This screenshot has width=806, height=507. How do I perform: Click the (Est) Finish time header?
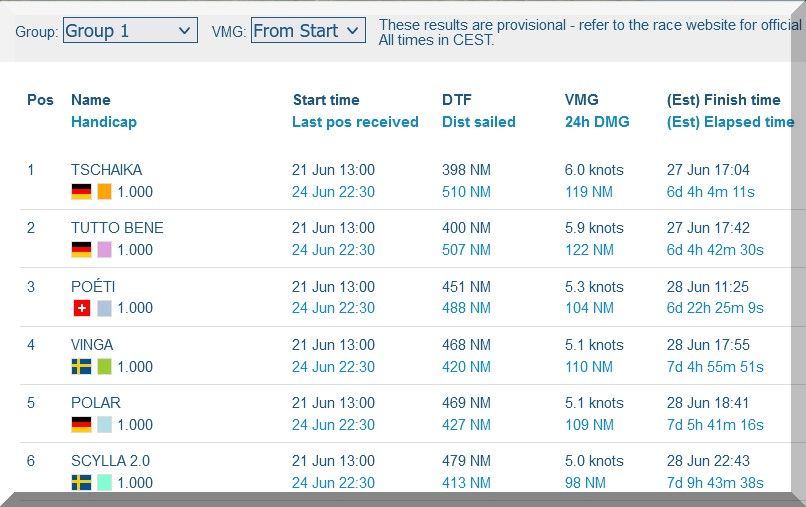click(723, 100)
